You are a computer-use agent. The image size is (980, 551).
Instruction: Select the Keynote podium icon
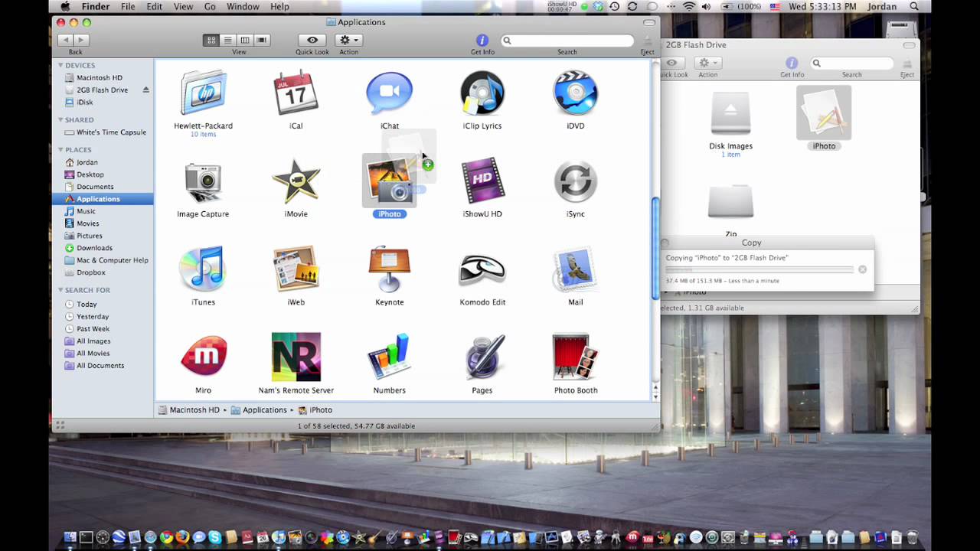389,269
